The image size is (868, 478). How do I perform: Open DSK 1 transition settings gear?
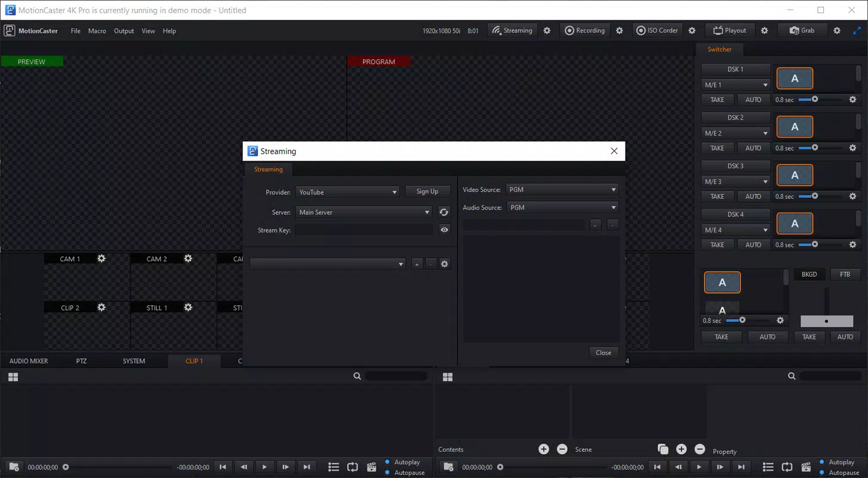tap(852, 100)
